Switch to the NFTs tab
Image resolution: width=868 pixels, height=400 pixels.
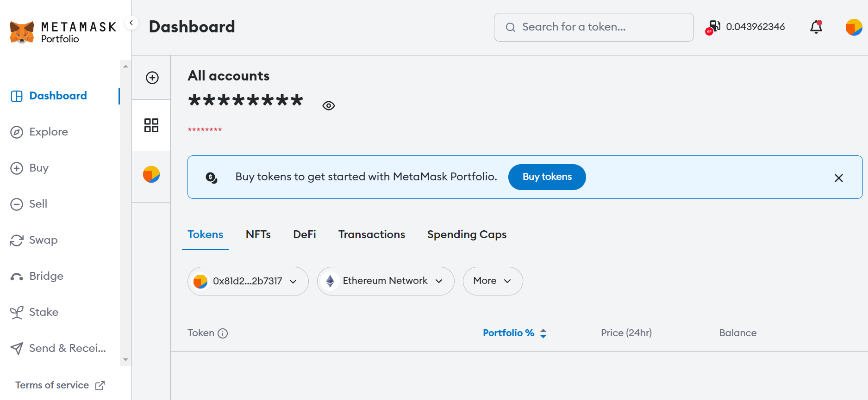coord(258,234)
